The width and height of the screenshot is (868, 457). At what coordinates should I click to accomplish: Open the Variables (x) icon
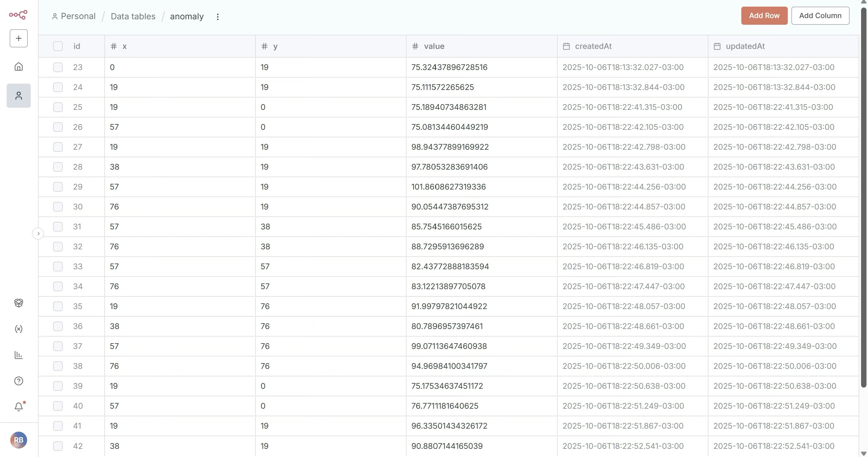pos(18,329)
